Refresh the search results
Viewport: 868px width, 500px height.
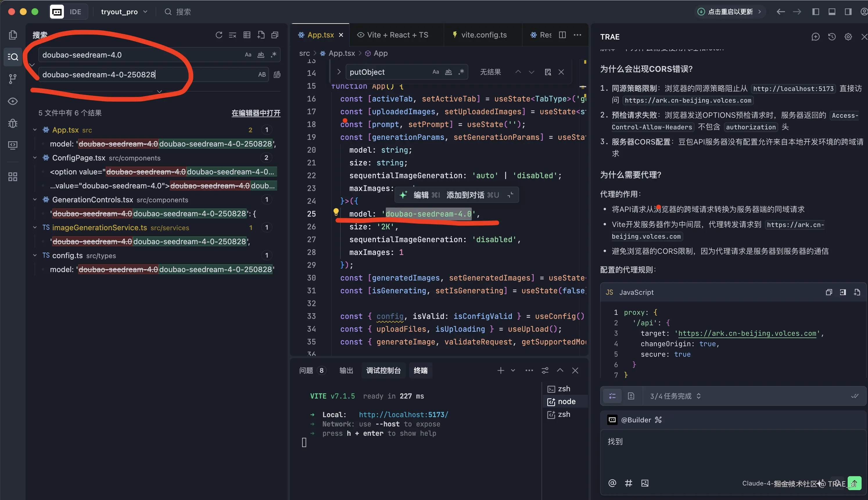(218, 35)
